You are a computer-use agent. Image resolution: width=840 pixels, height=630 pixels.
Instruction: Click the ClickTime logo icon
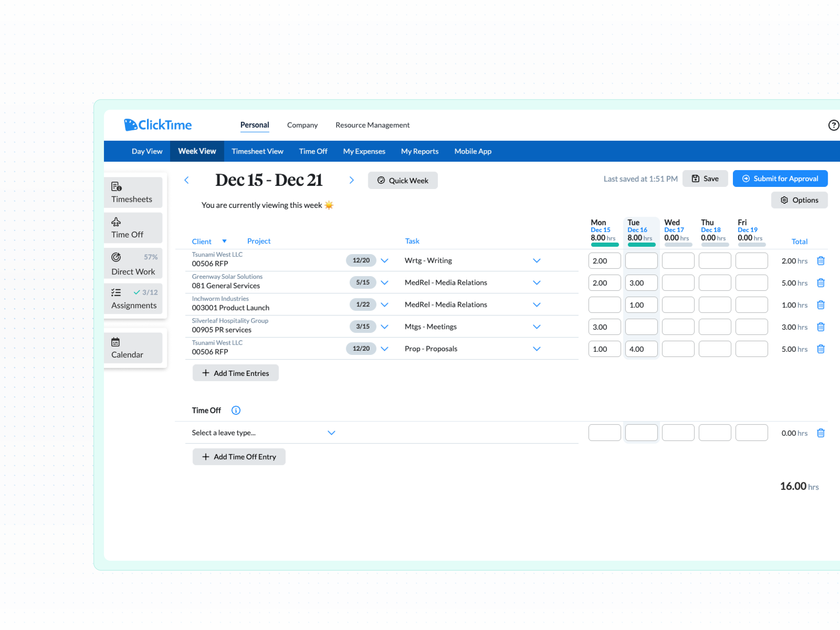(x=131, y=124)
